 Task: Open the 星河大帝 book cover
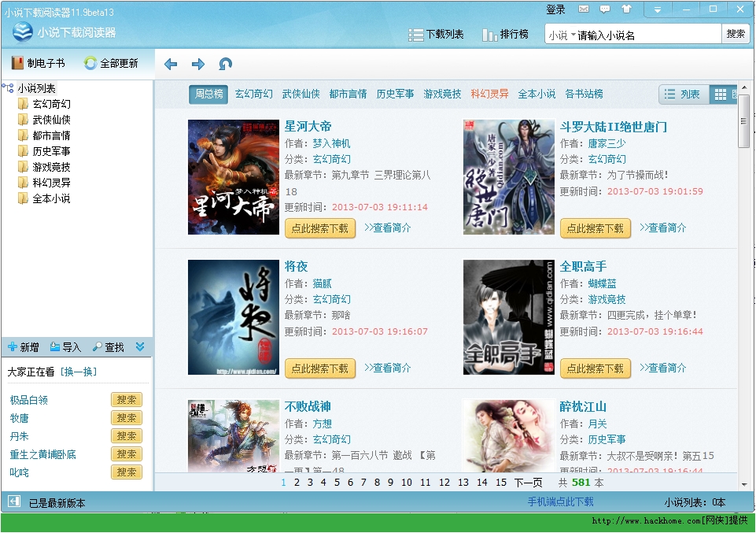click(234, 177)
